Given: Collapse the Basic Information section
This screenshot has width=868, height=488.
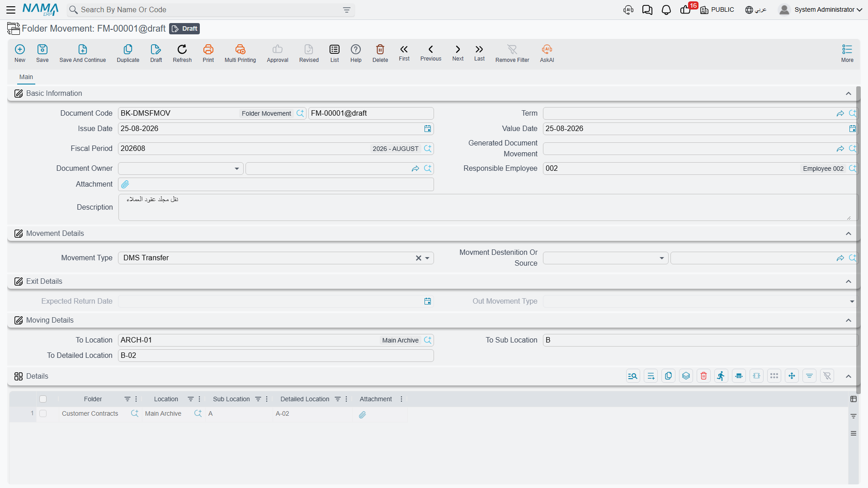Looking at the screenshot, I should tap(849, 94).
